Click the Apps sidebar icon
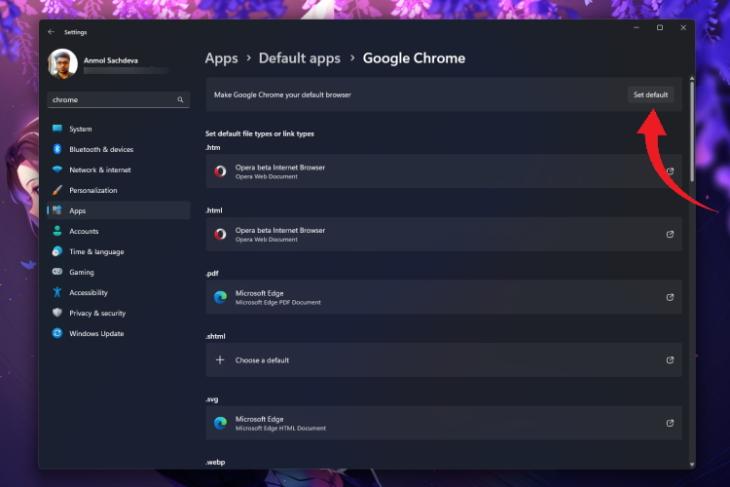Viewport: 730px width, 487px height. pyautogui.click(x=57, y=210)
